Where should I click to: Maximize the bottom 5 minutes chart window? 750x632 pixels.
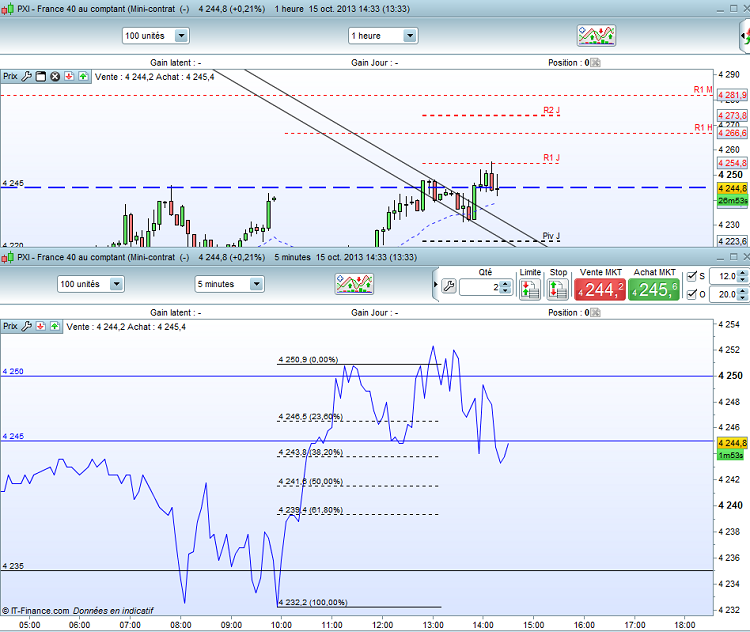coord(733,257)
